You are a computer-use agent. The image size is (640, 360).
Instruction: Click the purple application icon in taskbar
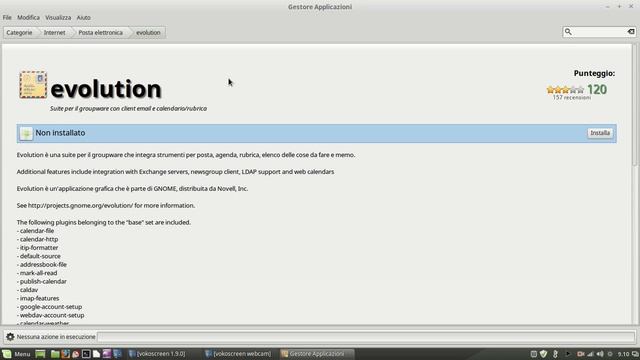click(107, 354)
